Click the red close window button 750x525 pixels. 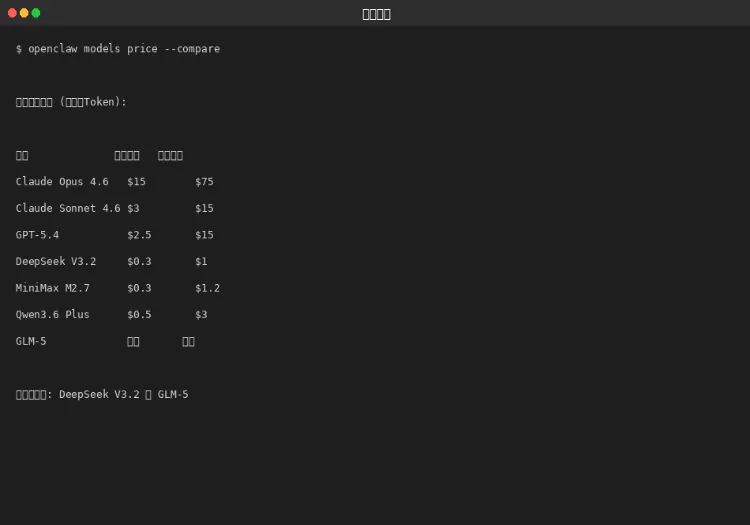(12, 13)
